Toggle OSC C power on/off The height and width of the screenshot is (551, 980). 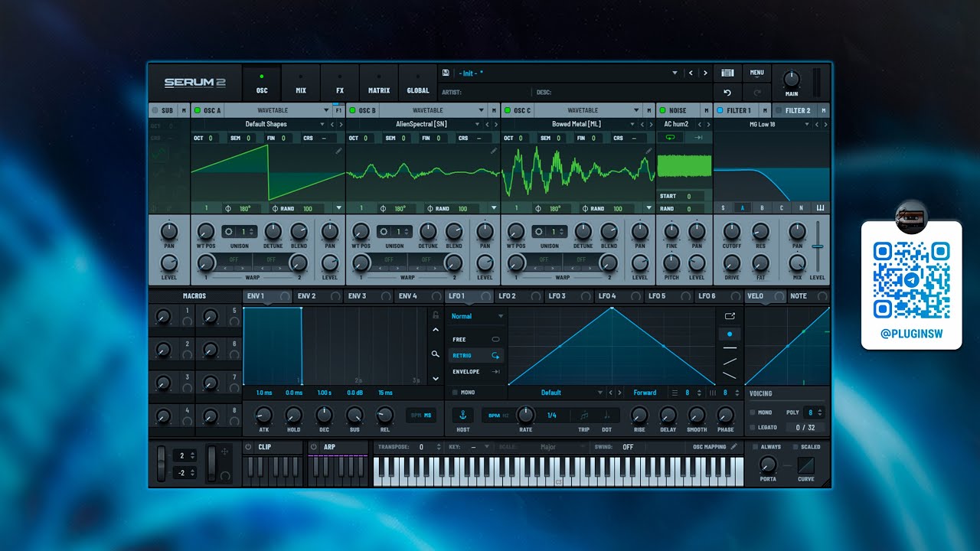click(507, 110)
